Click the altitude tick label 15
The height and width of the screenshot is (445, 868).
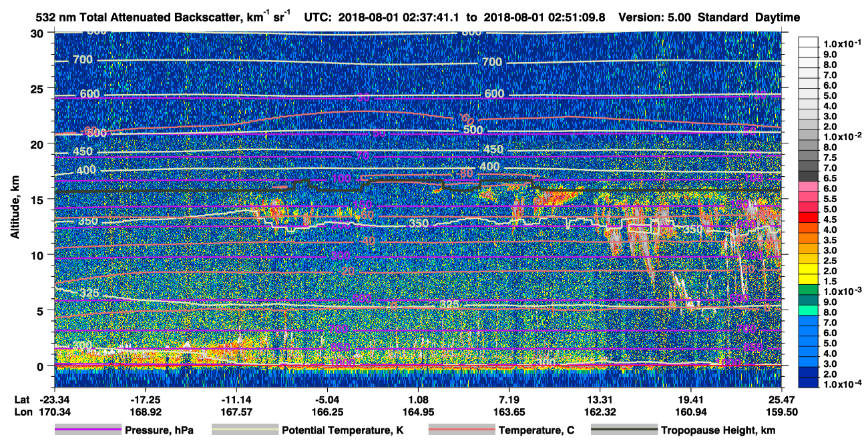pyautogui.click(x=39, y=199)
